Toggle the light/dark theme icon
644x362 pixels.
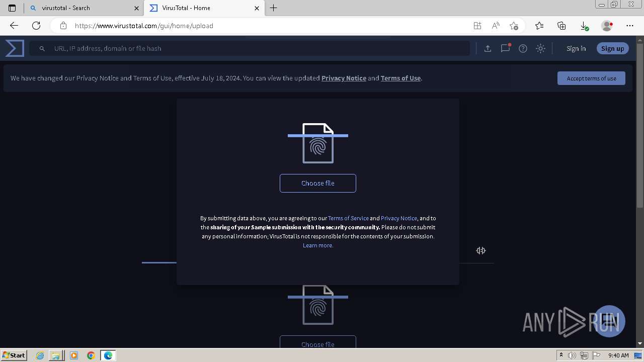point(540,48)
